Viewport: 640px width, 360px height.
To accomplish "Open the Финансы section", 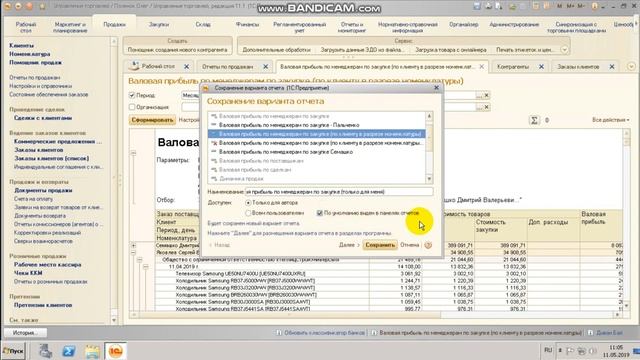I will (247, 24).
